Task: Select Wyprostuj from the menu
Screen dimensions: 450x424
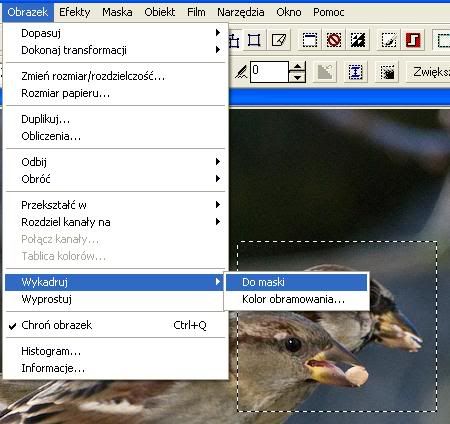Action: click(x=115, y=299)
